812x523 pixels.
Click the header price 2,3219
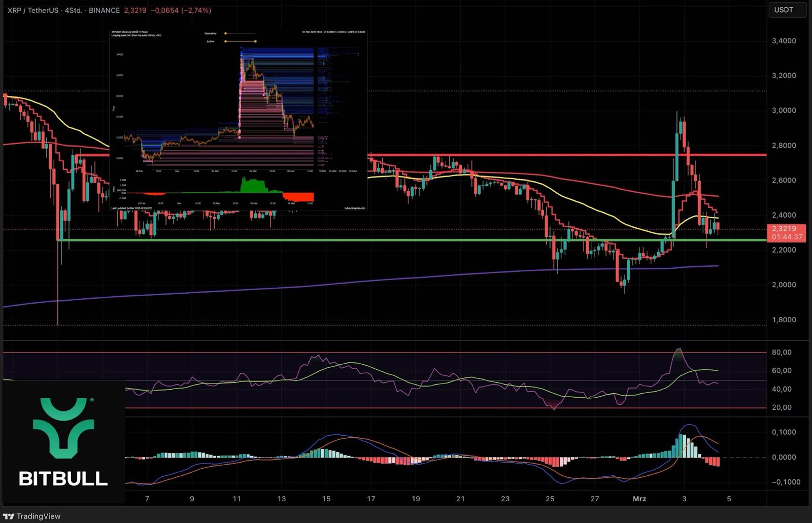pos(135,10)
